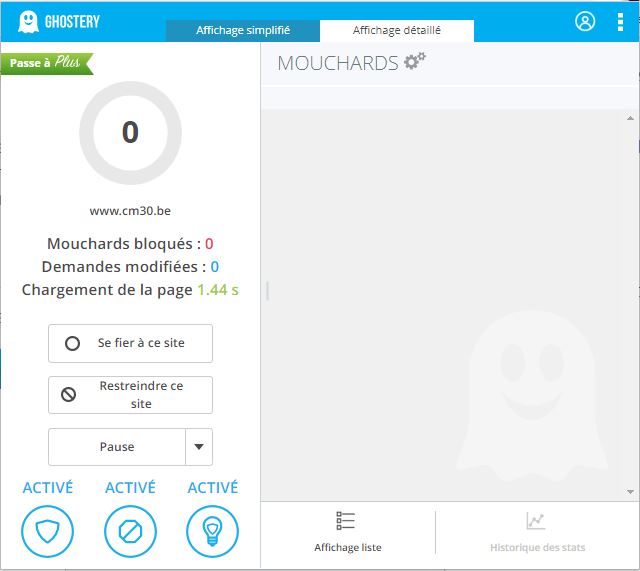Toggle the Smart Blocking lightbulb icon

[x=212, y=531]
